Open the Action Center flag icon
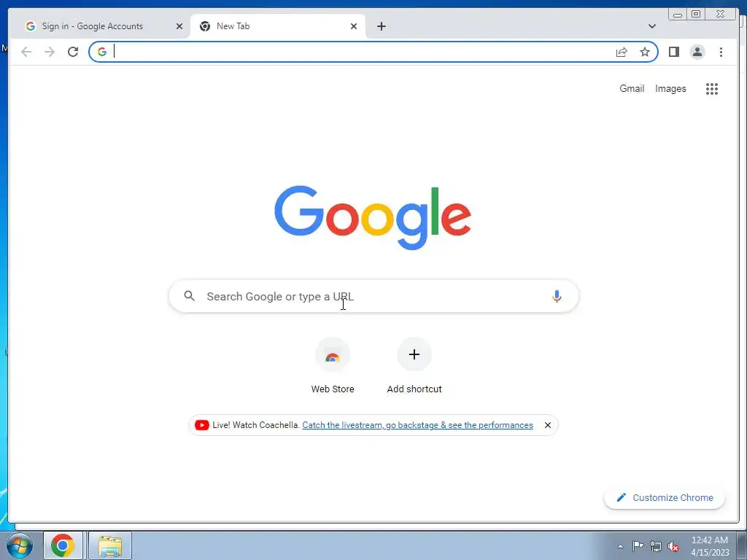The height and width of the screenshot is (560, 747). coord(638,546)
